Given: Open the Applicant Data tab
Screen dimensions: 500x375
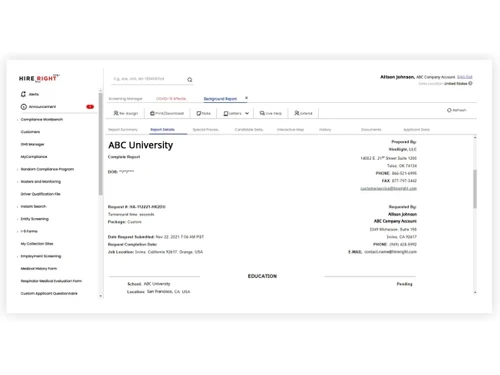Looking at the screenshot, I should coord(416,130).
